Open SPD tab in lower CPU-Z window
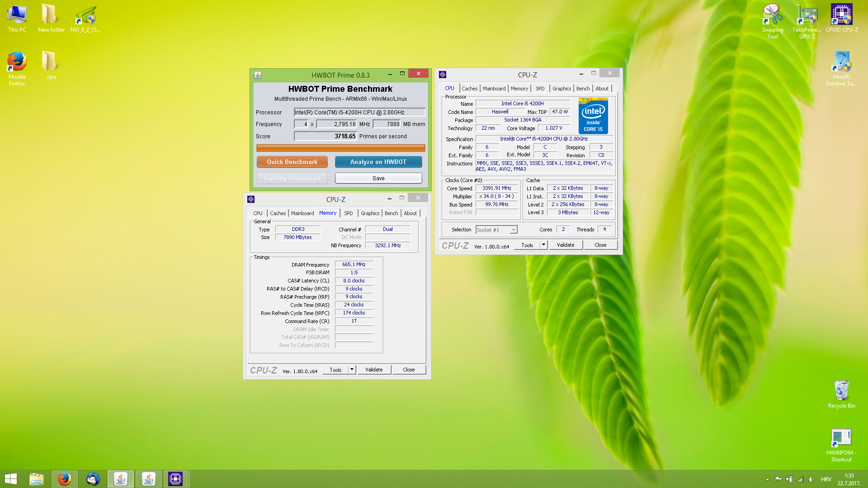 click(349, 213)
